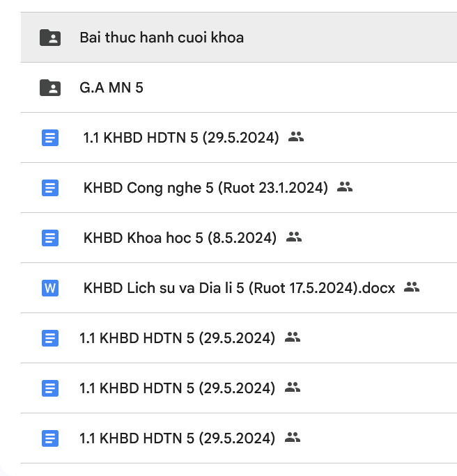Click shared icon of the HDTN file below G.A MN 5
Screen dimensions: 457x476
[296, 137]
